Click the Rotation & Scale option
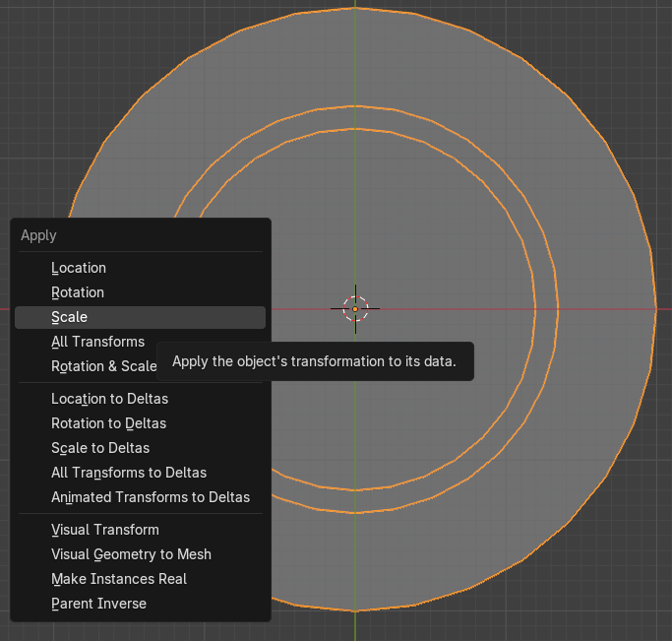The height and width of the screenshot is (641, 672). coord(103,366)
